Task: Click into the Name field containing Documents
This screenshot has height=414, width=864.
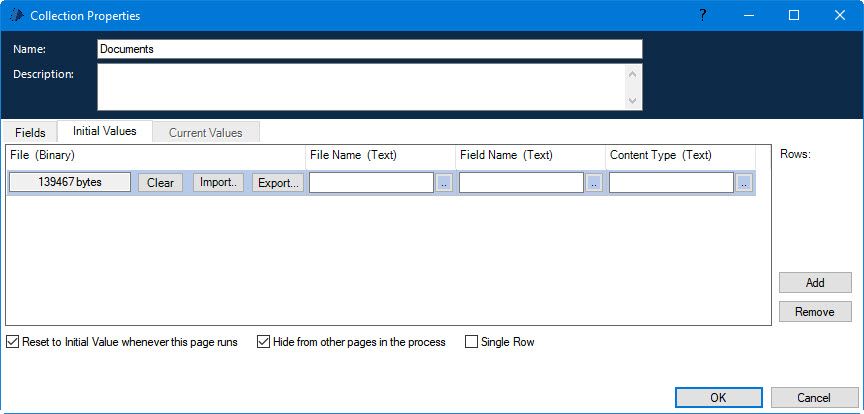Action: coord(370,49)
